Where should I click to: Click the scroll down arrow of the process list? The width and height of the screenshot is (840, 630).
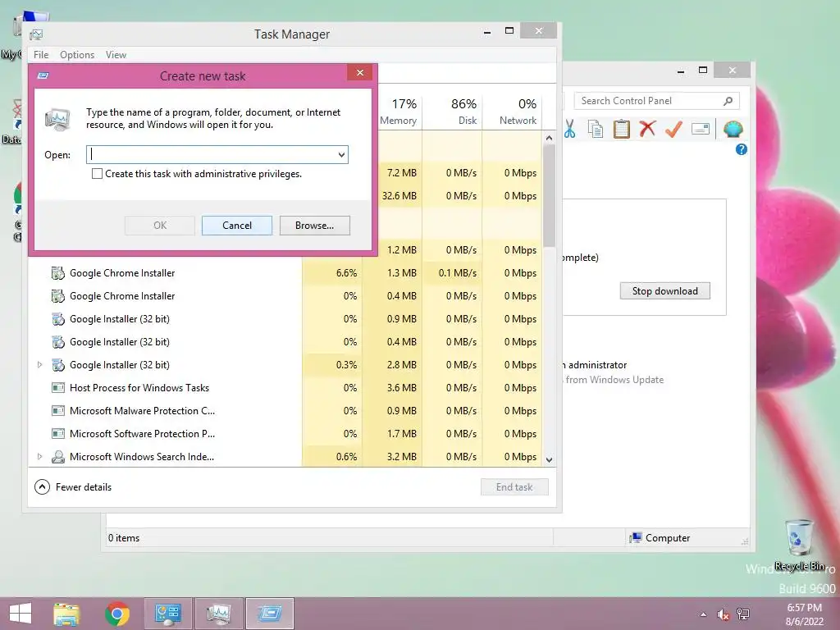pyautogui.click(x=549, y=459)
